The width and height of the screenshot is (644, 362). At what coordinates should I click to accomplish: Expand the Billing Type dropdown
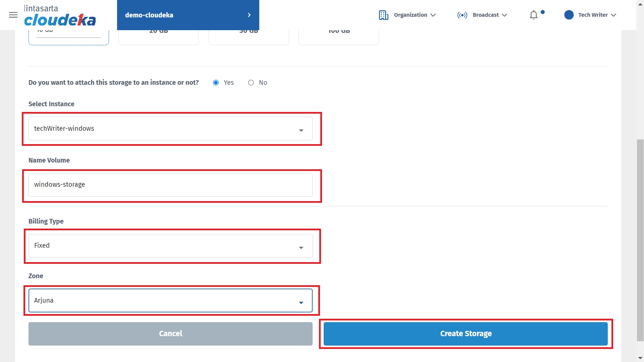pos(170,246)
